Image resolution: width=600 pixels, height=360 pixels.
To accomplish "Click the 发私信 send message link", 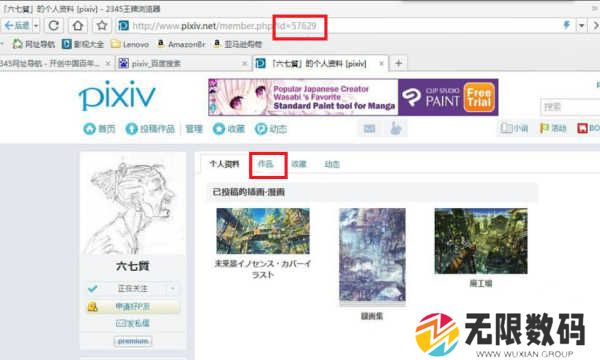I will 132,324.
